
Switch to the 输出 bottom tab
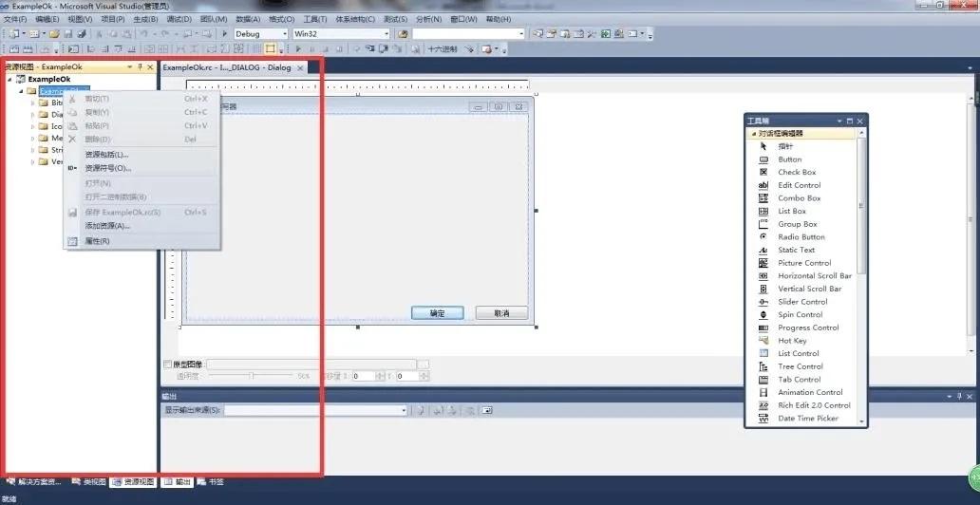179,482
